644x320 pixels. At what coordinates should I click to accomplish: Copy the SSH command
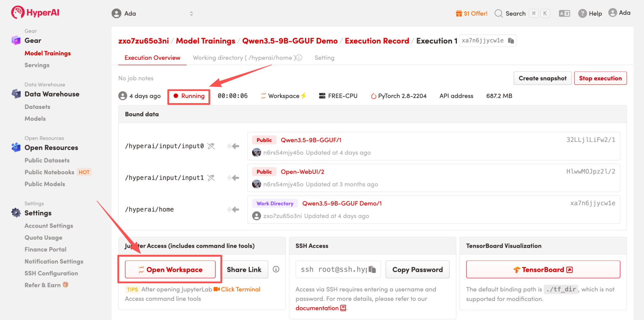(x=372, y=270)
